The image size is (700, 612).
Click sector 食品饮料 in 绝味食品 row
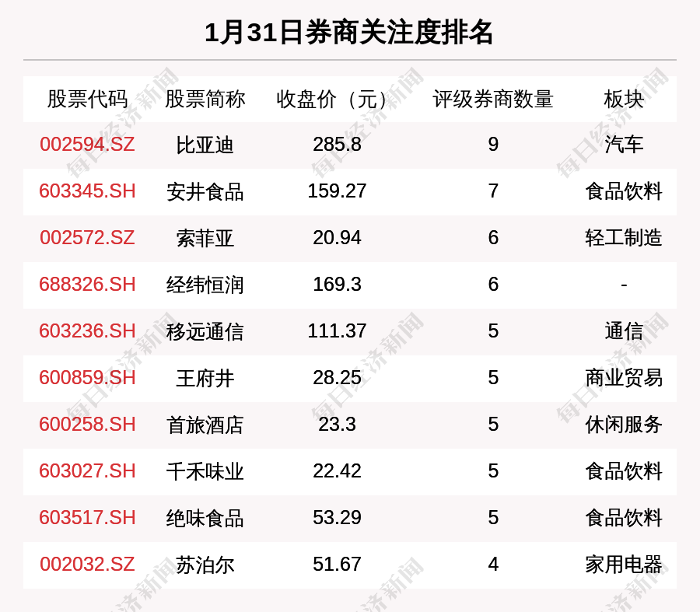(x=624, y=518)
